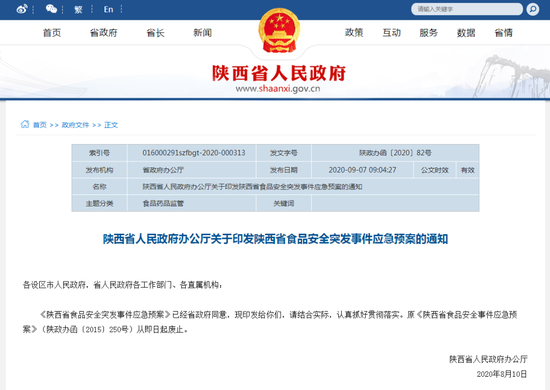Open the 省长 nav item
550x390 pixels.
coord(155,33)
